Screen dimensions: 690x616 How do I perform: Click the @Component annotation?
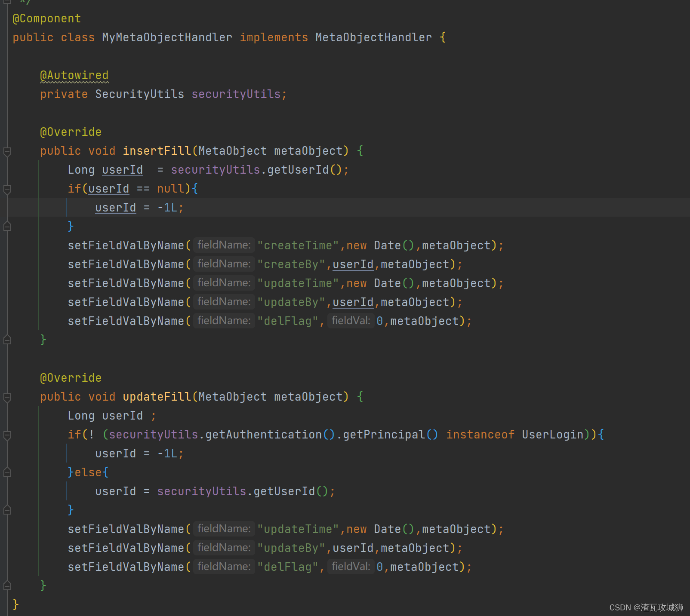[x=46, y=18]
